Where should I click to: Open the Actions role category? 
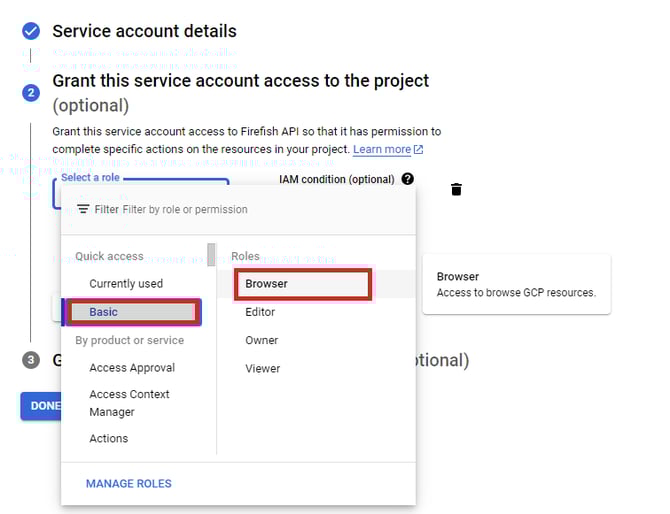(x=109, y=438)
